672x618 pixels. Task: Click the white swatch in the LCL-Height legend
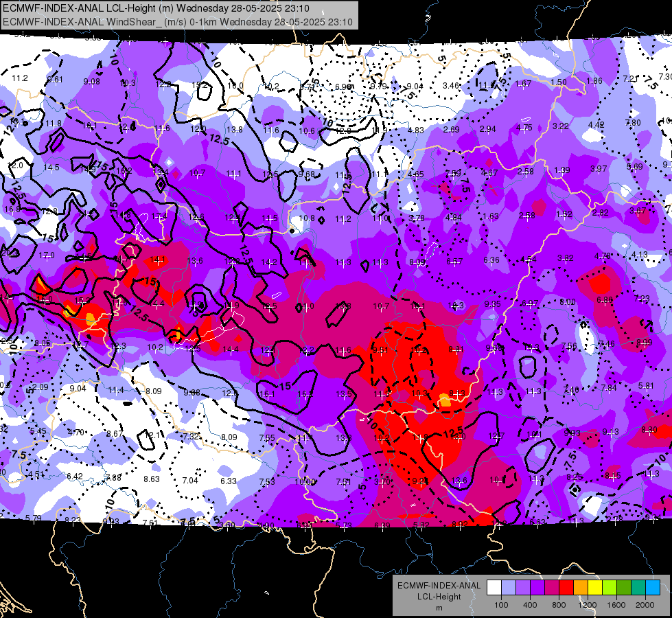point(494,588)
